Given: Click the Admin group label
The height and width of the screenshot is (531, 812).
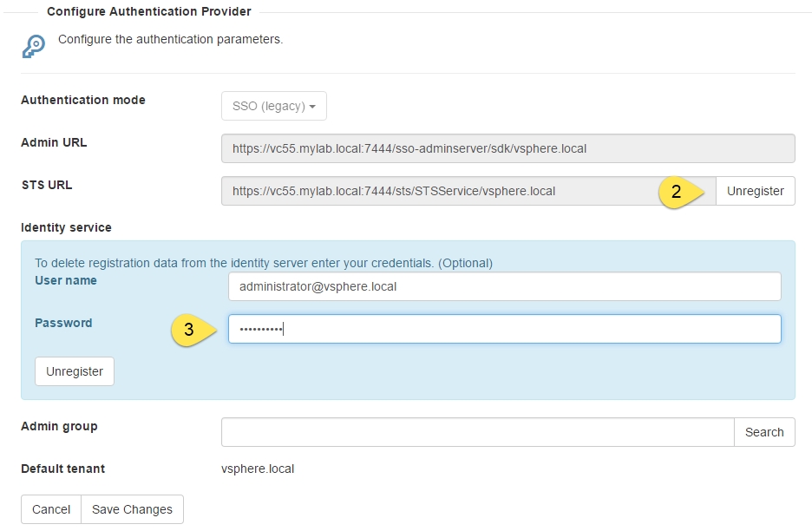Looking at the screenshot, I should [x=59, y=426].
